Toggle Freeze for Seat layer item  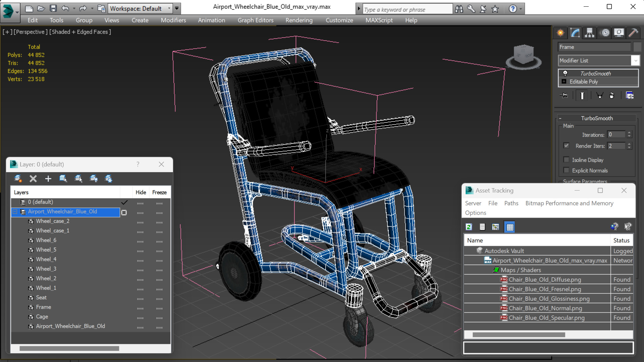click(x=159, y=299)
